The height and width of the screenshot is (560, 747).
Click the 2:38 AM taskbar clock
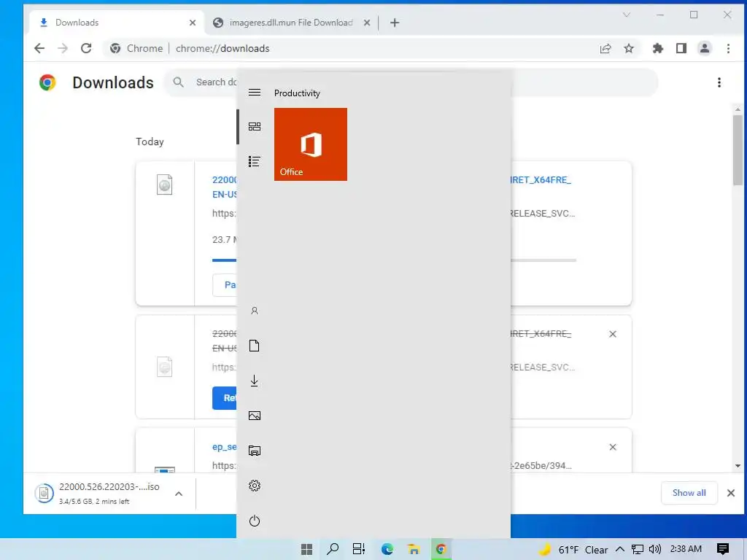coord(686,549)
